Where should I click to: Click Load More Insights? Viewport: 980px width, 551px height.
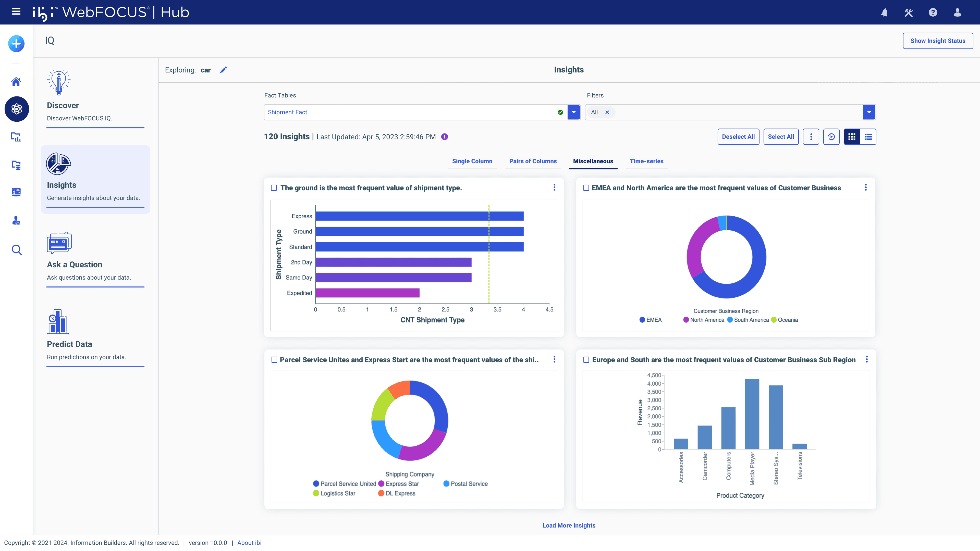[569, 525]
